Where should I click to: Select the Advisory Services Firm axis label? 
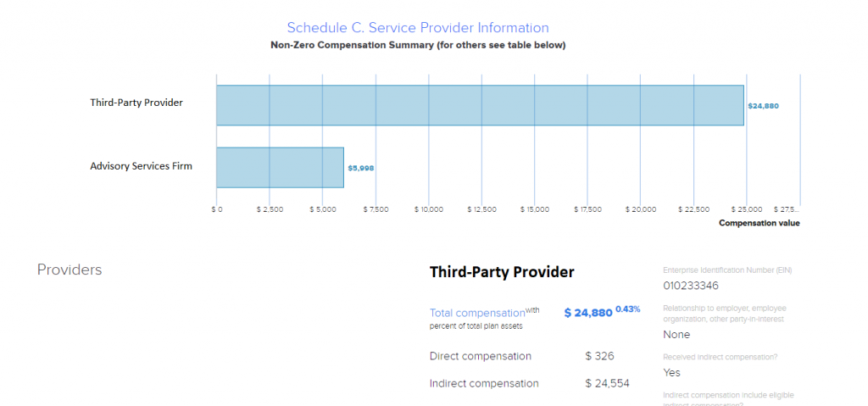[x=141, y=166]
